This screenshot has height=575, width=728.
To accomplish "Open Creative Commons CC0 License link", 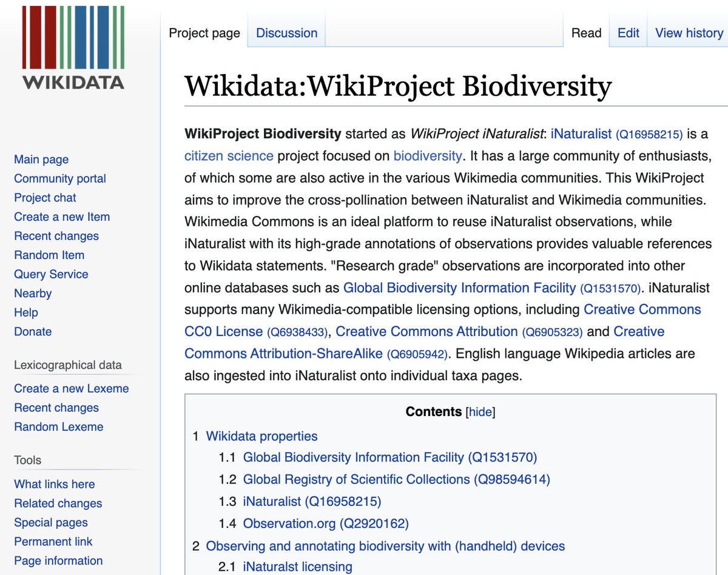I will pos(443,320).
